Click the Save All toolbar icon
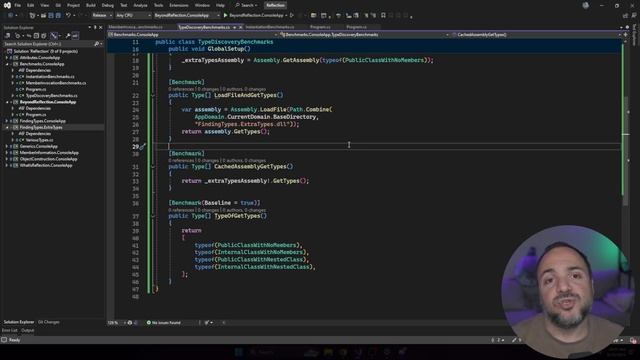640x360 pixels. pyautogui.click(x=58, y=16)
